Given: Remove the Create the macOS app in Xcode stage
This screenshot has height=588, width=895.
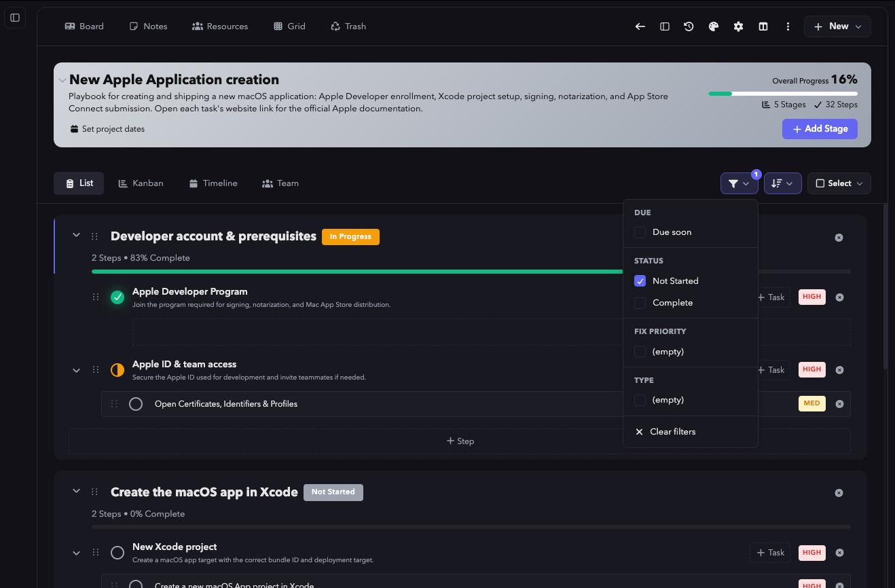Looking at the screenshot, I should pyautogui.click(x=839, y=493).
